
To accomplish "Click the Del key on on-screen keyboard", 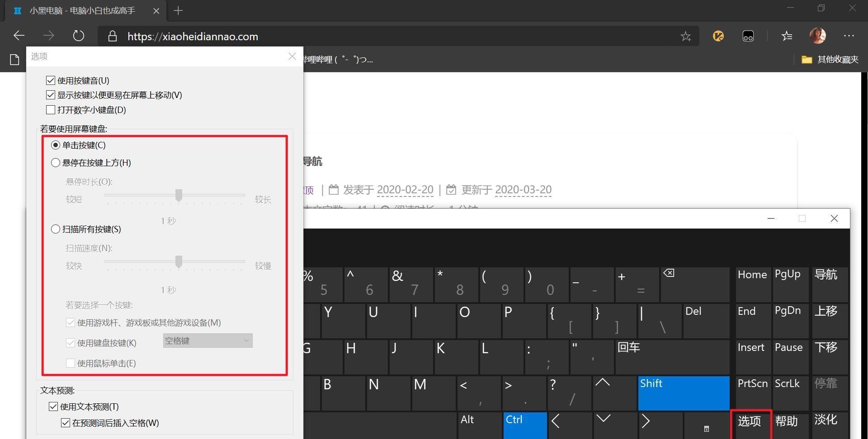I will tap(706, 321).
